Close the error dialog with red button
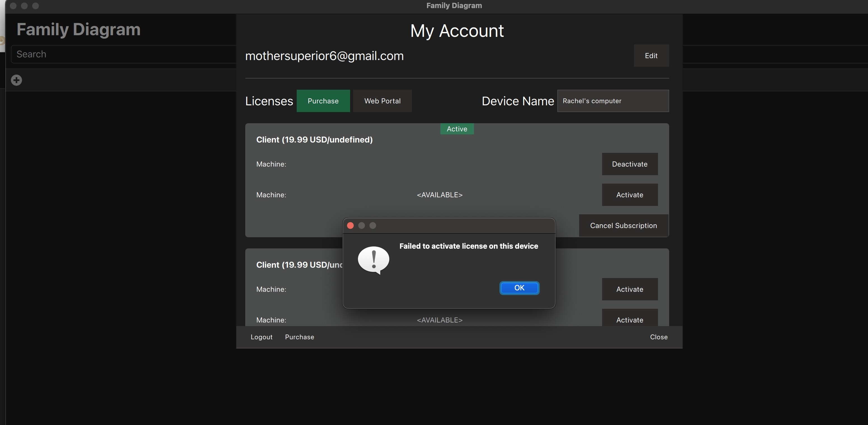This screenshot has width=868, height=425. point(350,226)
